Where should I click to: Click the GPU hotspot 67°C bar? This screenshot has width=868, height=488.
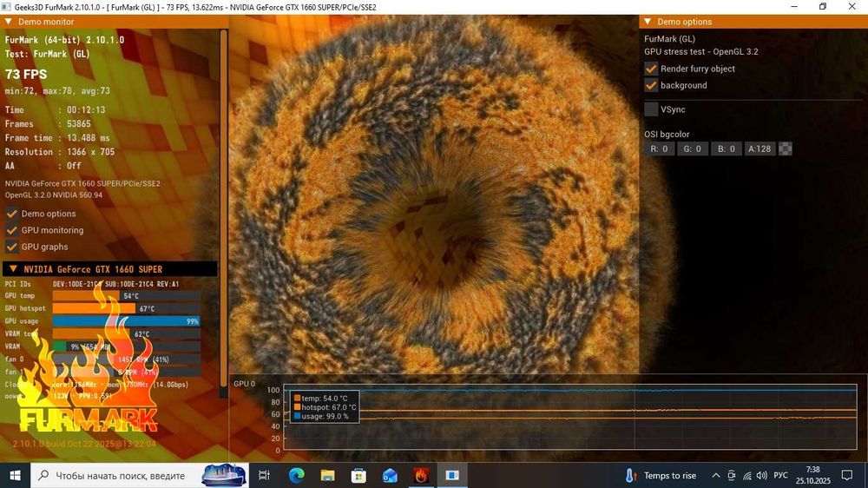(126, 308)
